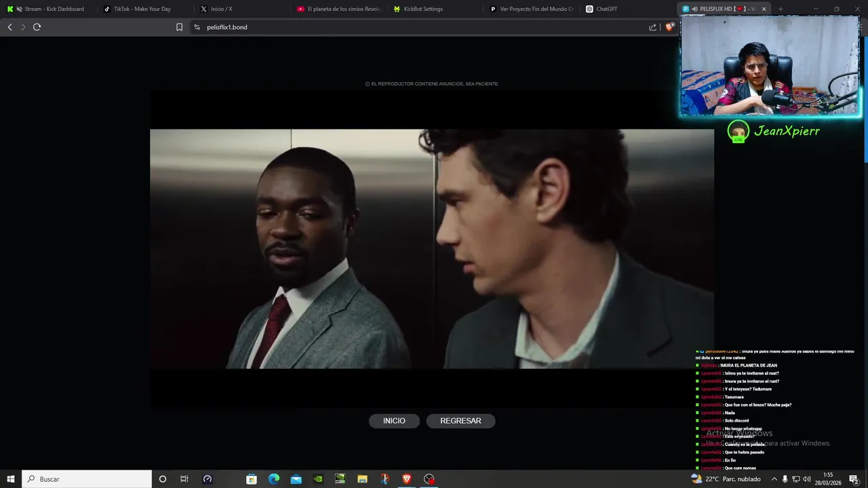Open the notification center icon
The image size is (868, 488).
pos(854,479)
